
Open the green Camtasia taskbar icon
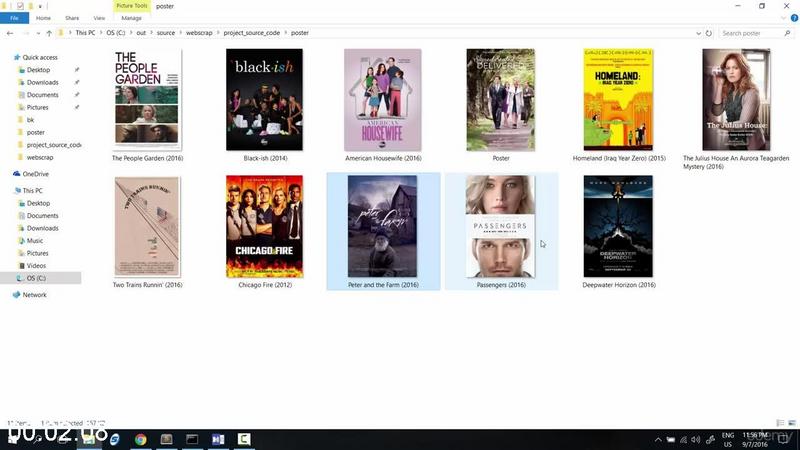pyautogui.click(x=244, y=439)
